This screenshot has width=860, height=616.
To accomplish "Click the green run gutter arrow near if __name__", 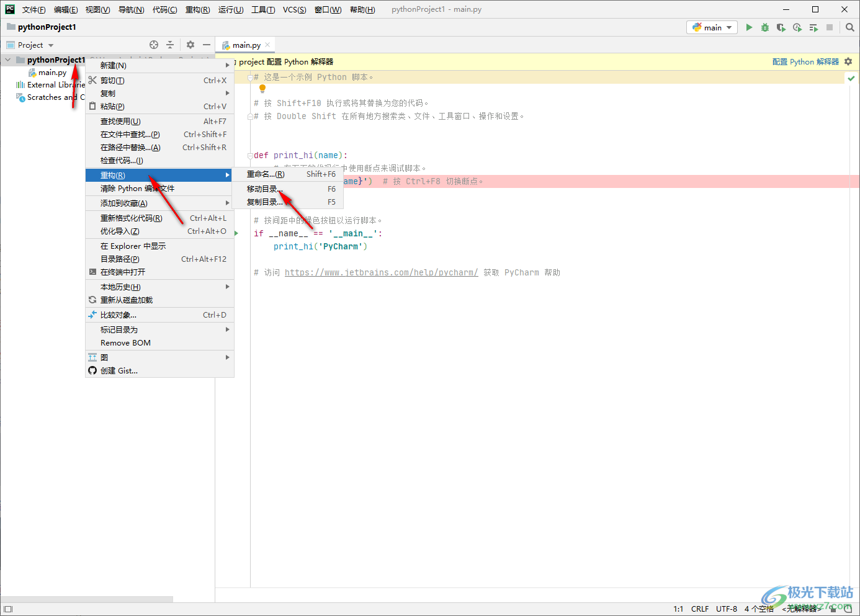I will [x=236, y=233].
